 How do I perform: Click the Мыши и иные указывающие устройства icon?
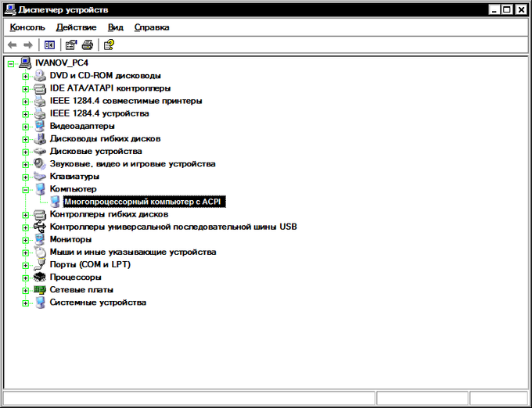point(40,252)
